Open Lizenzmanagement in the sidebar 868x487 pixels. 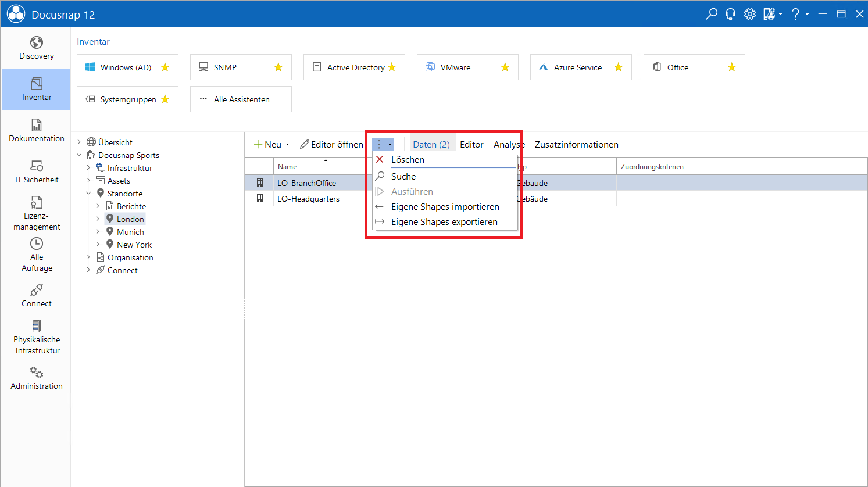point(36,213)
